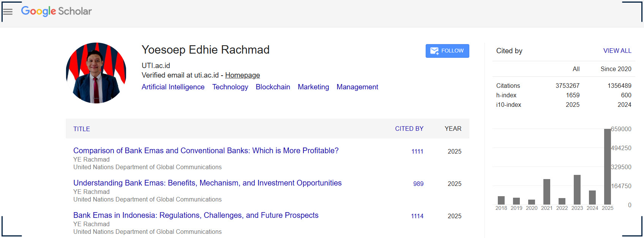644x238 pixels.
Task: Open Bank Emas in Indonesia article
Action: coord(196,215)
